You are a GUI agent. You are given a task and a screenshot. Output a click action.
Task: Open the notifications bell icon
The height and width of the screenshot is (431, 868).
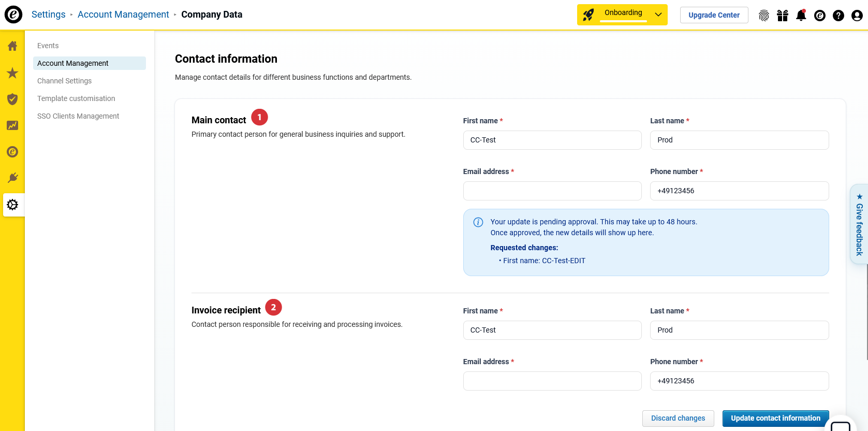tap(801, 16)
